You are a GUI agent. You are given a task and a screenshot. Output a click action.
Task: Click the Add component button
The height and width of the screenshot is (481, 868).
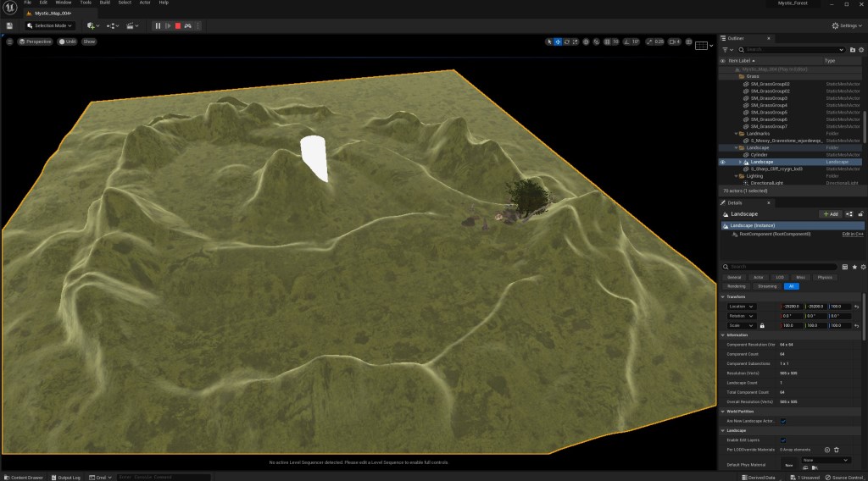(x=830, y=214)
